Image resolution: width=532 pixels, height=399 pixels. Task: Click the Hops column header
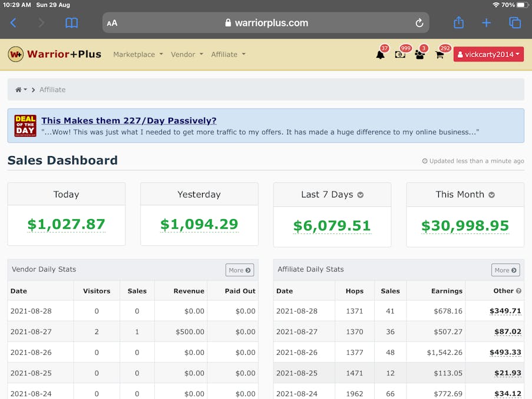[355, 291]
